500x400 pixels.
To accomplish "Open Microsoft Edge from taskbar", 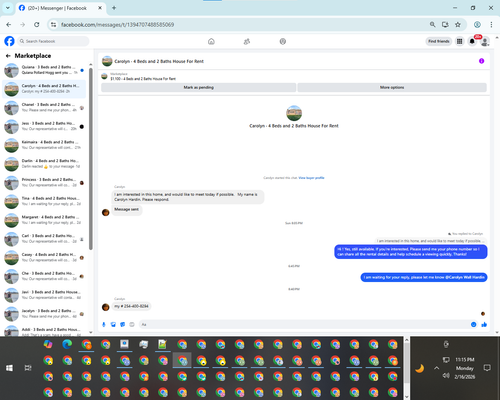I will [67, 344].
